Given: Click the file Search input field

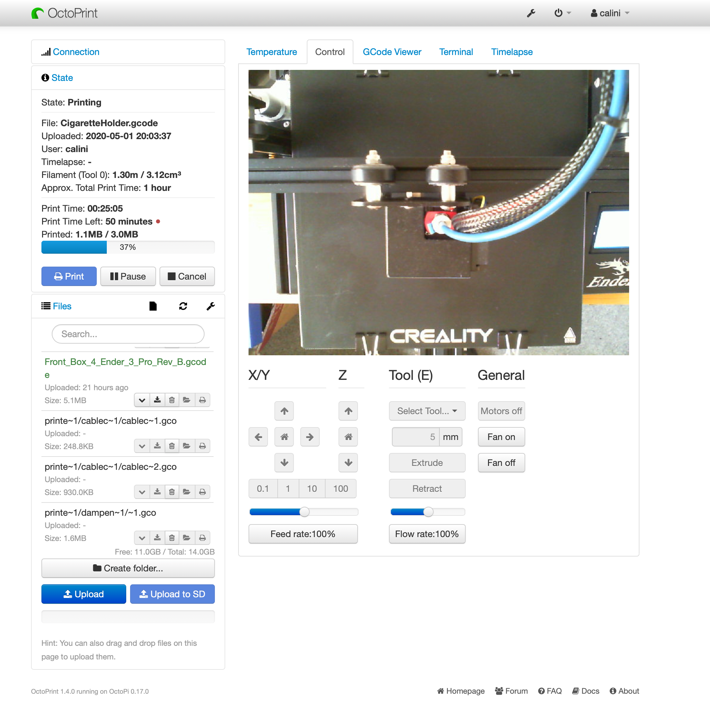Looking at the screenshot, I should point(128,334).
